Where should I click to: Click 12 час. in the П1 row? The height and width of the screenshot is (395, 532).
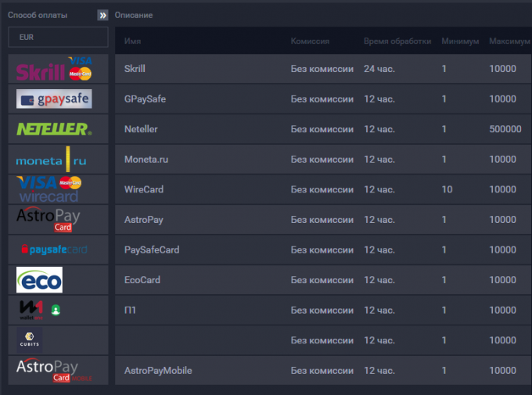379,310
